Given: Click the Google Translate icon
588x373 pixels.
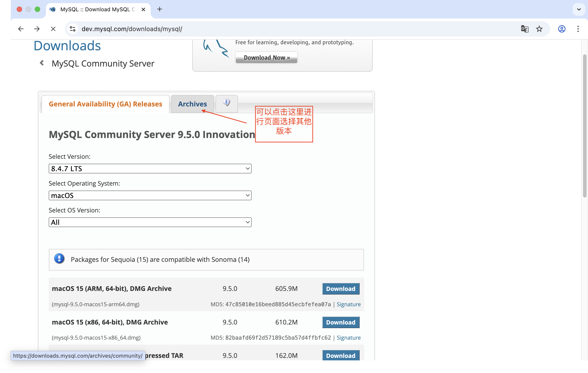Looking at the screenshot, I should [524, 29].
